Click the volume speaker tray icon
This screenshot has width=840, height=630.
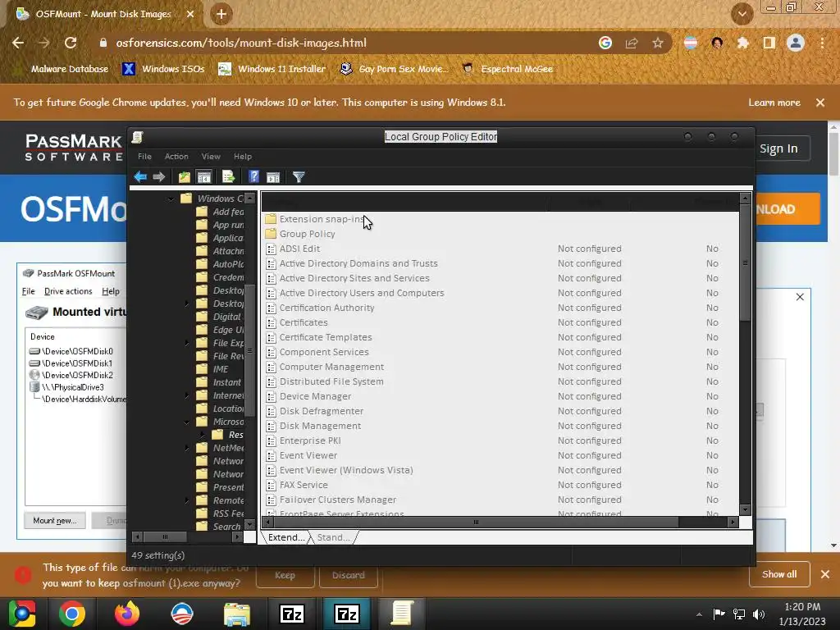759,614
